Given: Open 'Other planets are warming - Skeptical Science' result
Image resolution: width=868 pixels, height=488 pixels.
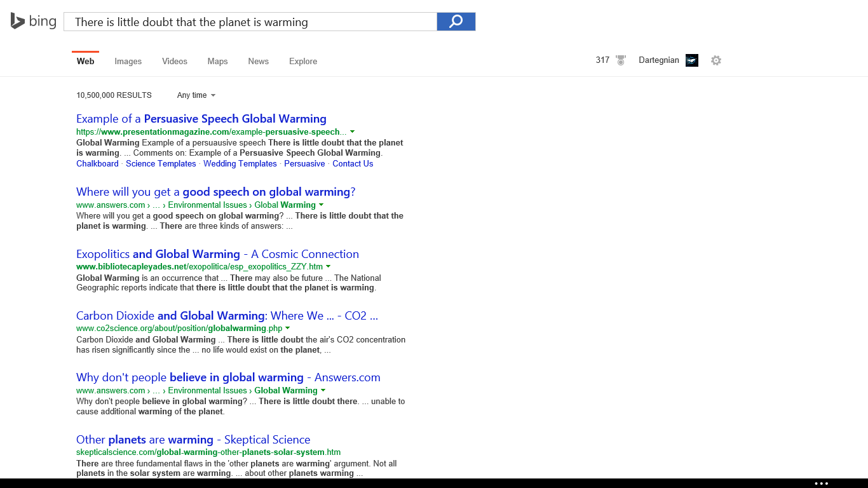Looking at the screenshot, I should point(193,440).
